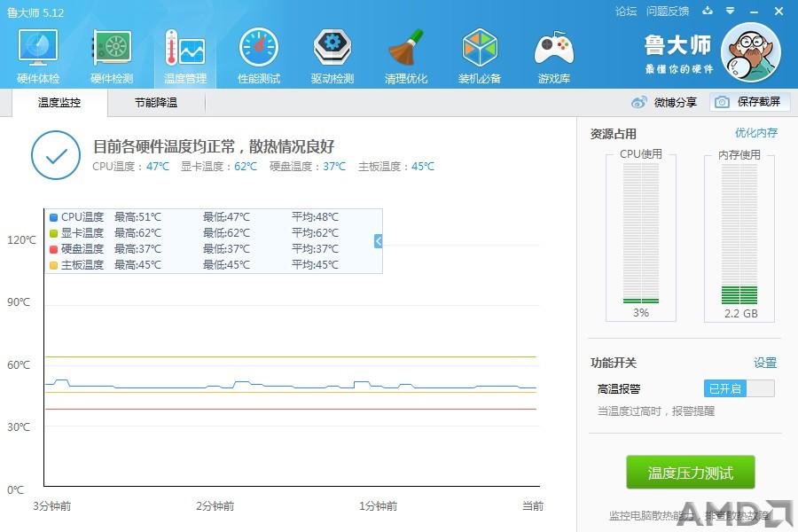
Task: Open the 硬件检测 hardware detection icon
Action: tap(112, 49)
